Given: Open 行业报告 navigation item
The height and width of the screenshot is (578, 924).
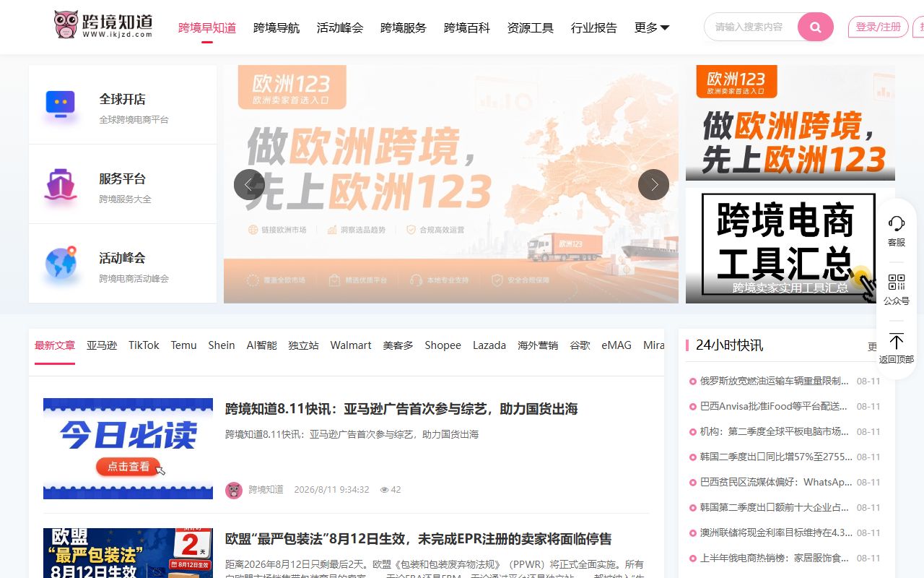Looking at the screenshot, I should [594, 27].
